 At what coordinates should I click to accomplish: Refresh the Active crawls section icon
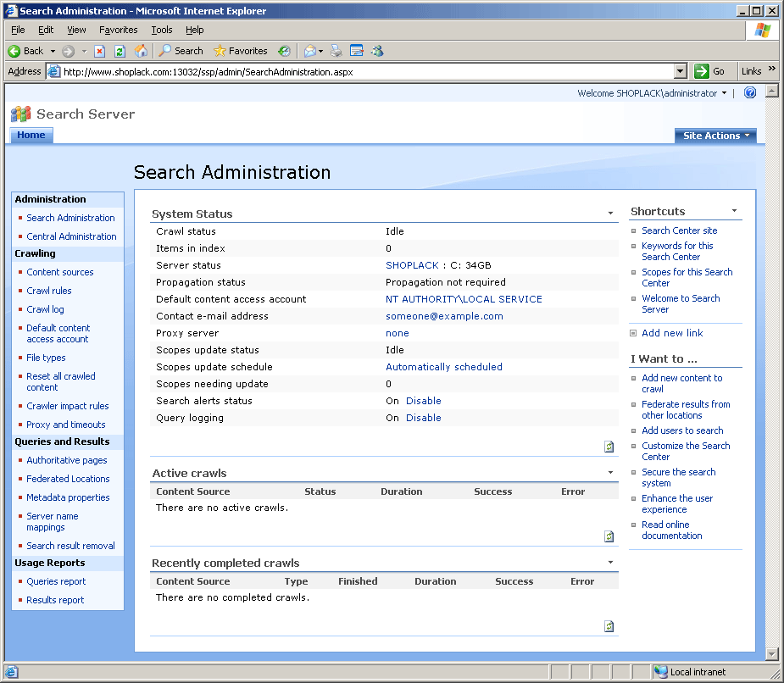[x=609, y=536]
